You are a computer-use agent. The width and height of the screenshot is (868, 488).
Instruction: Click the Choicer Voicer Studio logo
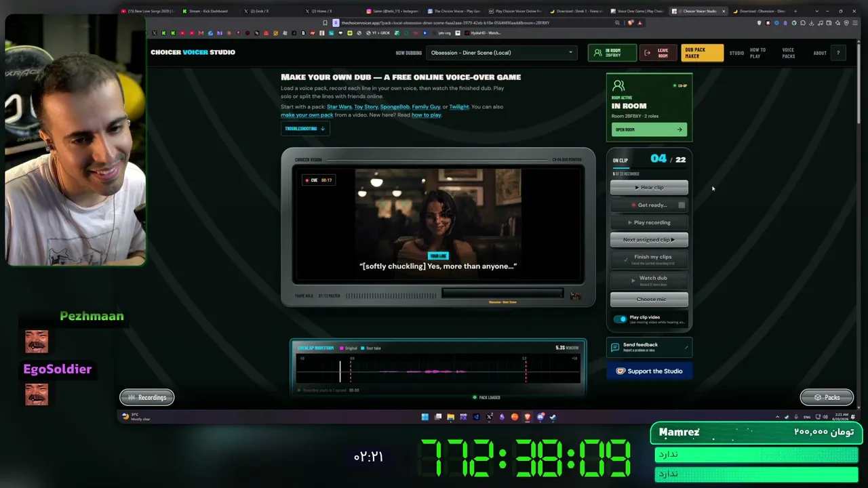pyautogui.click(x=193, y=52)
